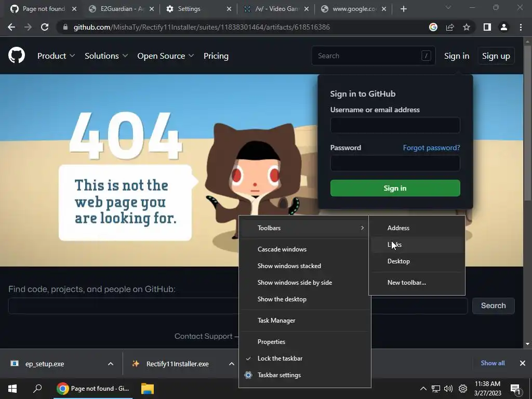Focus the Password field

tap(395, 163)
